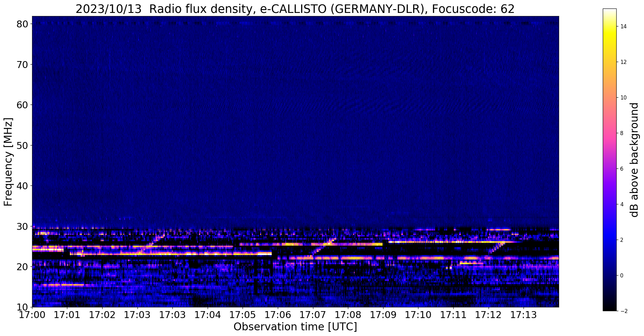
Task: Select the 17:13 time tick label
Action: (x=524, y=315)
